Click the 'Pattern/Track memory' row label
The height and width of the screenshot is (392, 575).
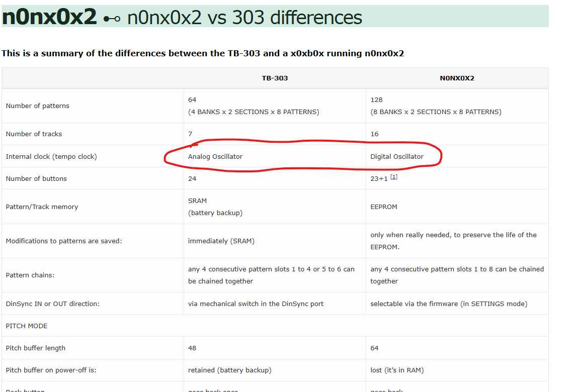(42, 207)
